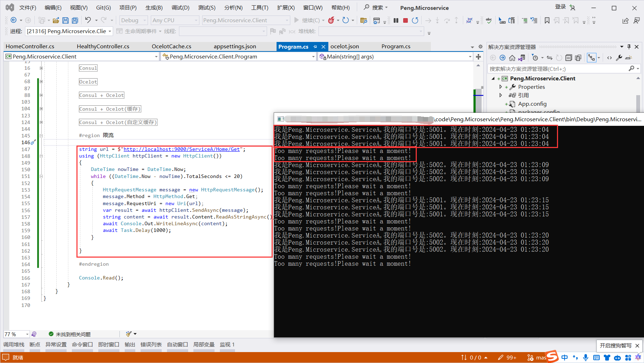Click the Pending Changes Filter clock icon
Image resolution: width=644 pixels, height=363 pixels.
[x=535, y=58]
